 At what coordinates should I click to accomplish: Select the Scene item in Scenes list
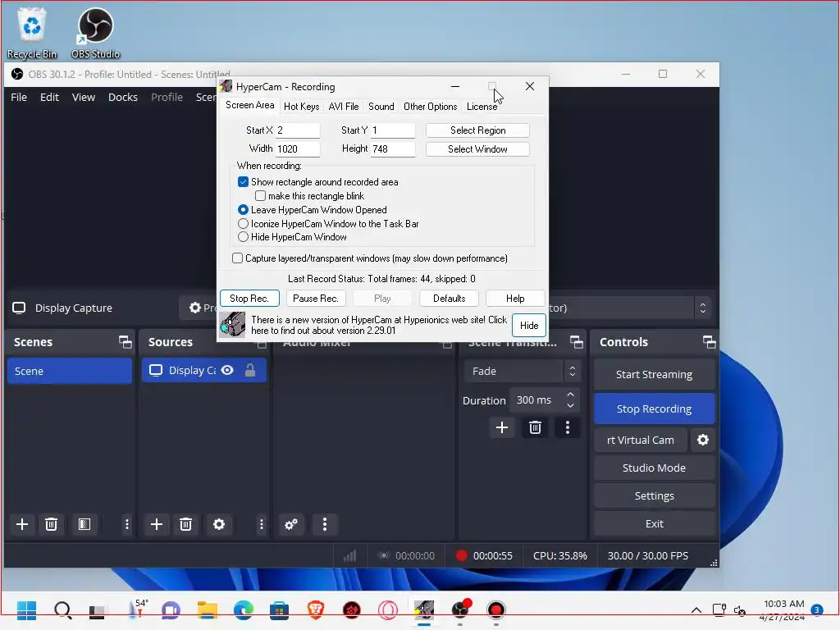pyautogui.click(x=70, y=371)
